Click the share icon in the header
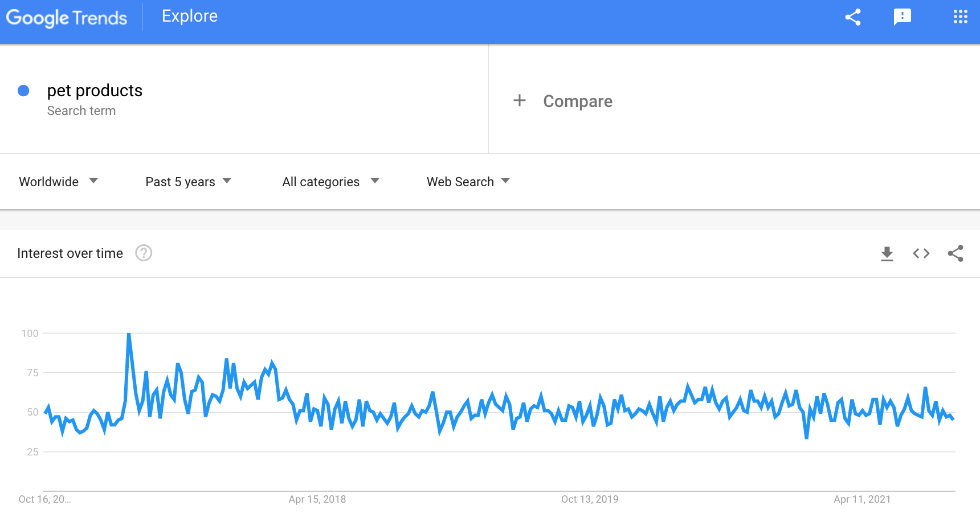Viewport: 980px width, 530px height. [852, 17]
